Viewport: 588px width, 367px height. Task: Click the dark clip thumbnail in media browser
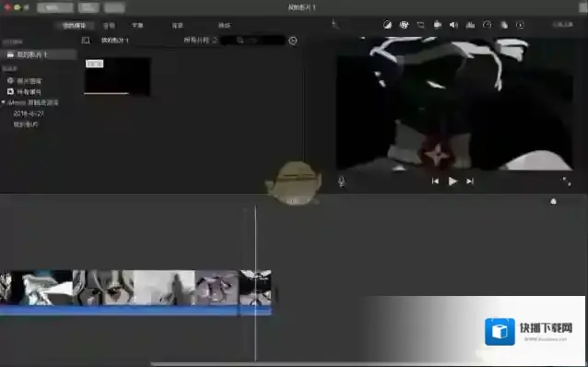click(117, 77)
